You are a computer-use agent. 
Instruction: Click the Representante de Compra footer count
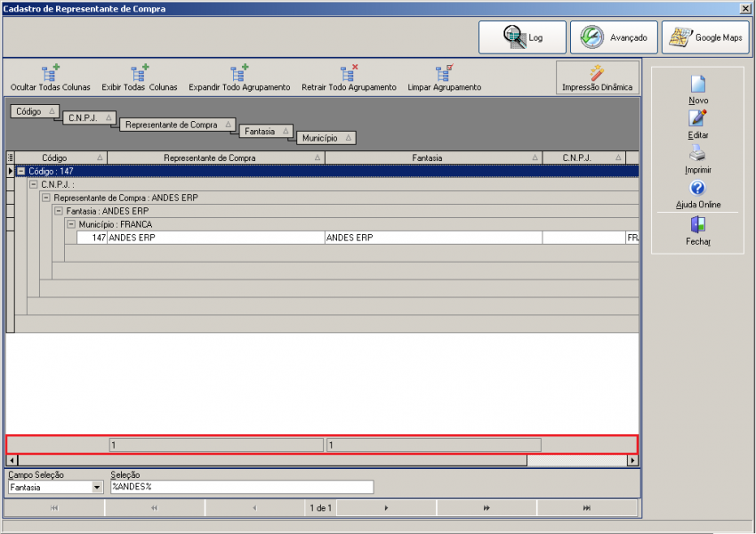coord(216,445)
